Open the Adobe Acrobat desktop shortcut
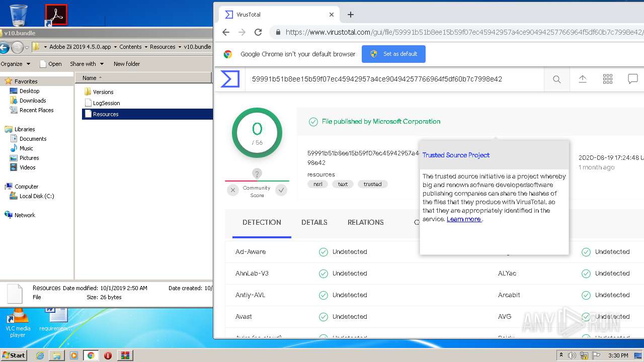The image size is (644, 362). (56, 15)
